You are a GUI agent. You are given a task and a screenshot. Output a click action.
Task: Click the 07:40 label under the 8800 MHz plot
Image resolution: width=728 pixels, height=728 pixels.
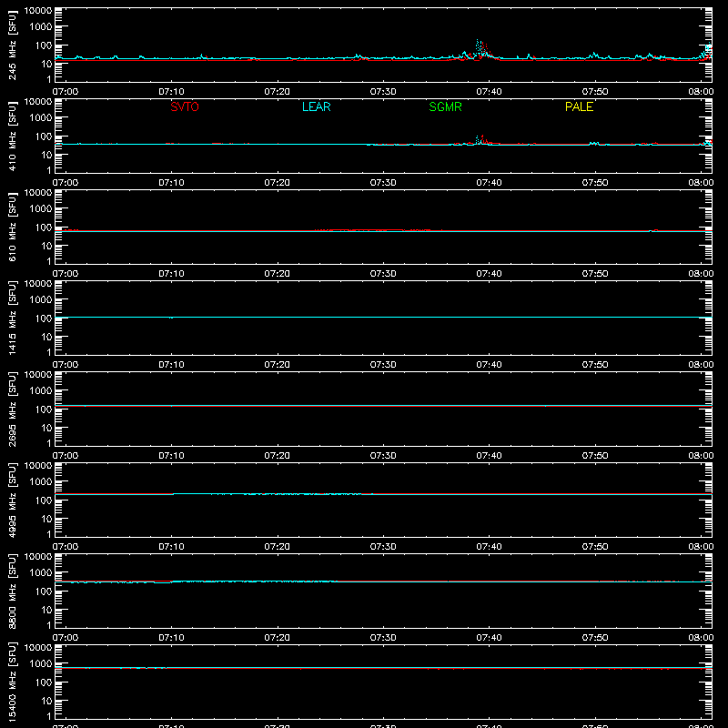click(x=489, y=638)
